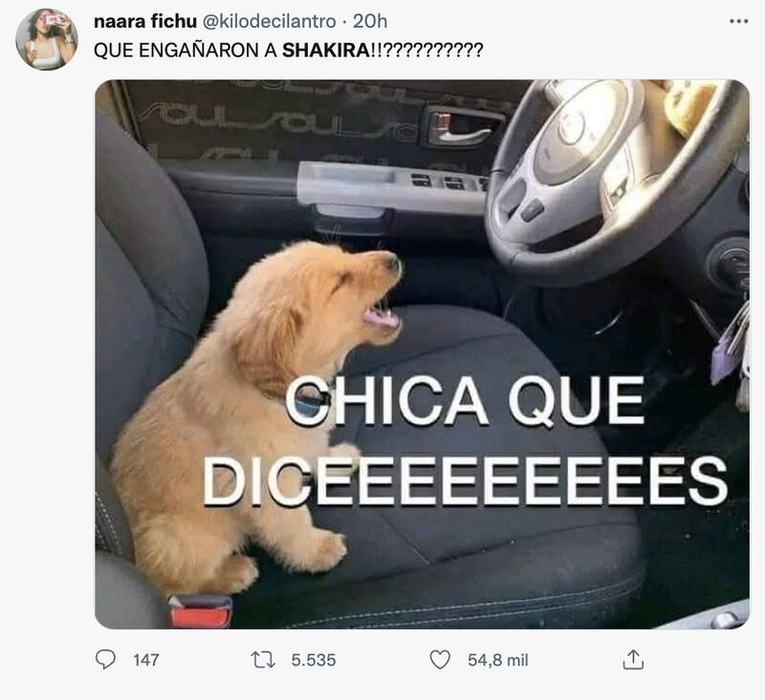Click the reply speech-bubble icon
This screenshot has width=765, height=700.
(105, 660)
